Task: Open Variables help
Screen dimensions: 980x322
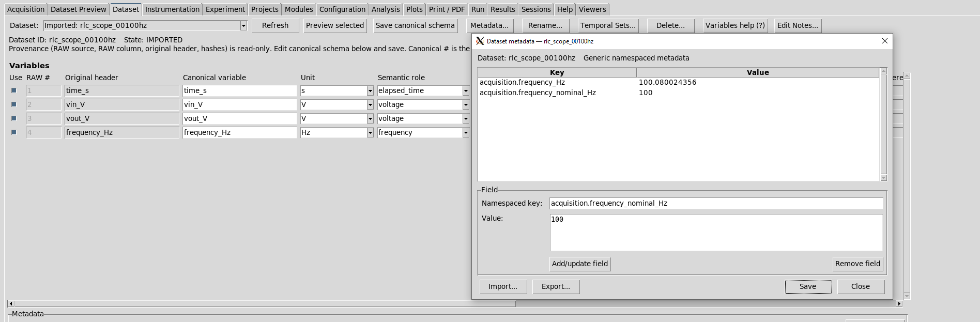Action: 735,25
